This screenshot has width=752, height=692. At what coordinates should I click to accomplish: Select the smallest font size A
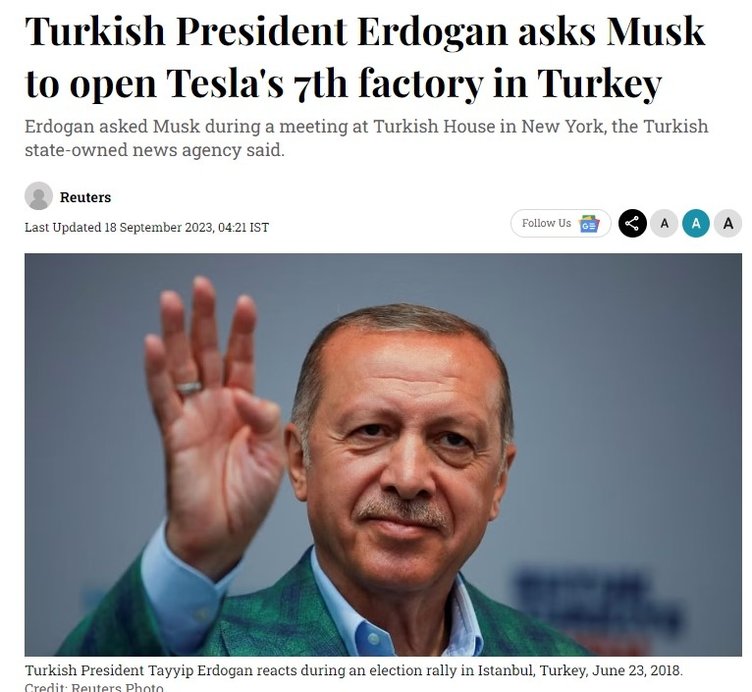click(664, 223)
